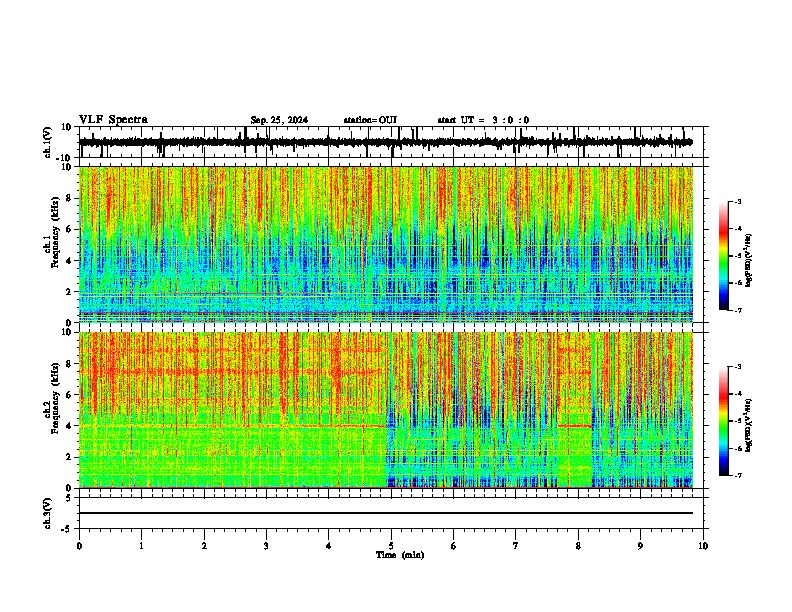Click the "5" tick on ch.3(V) axis
792x612 pixels.
click(x=70, y=498)
